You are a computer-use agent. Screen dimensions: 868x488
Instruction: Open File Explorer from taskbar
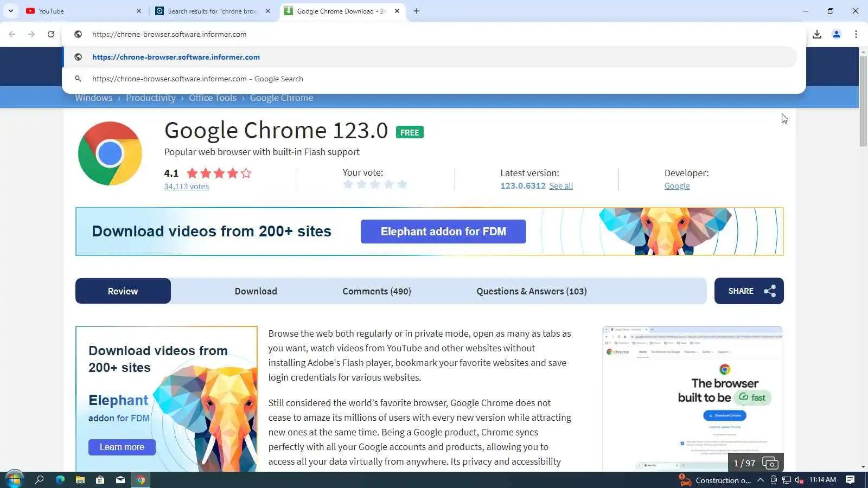[80, 480]
